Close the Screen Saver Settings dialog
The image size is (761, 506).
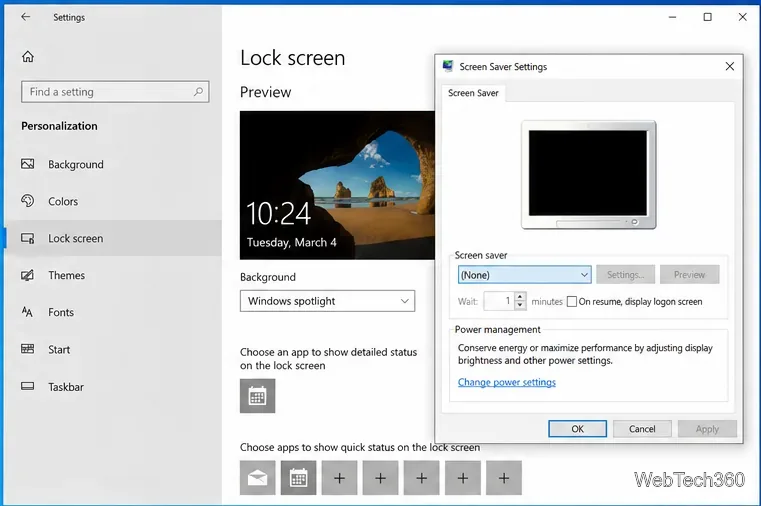click(x=729, y=66)
